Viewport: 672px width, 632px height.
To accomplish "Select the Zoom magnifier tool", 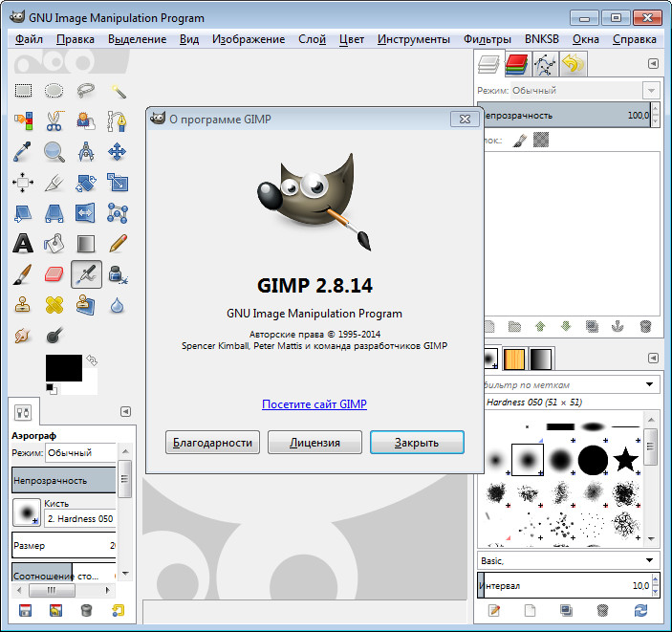I will tap(54, 152).
